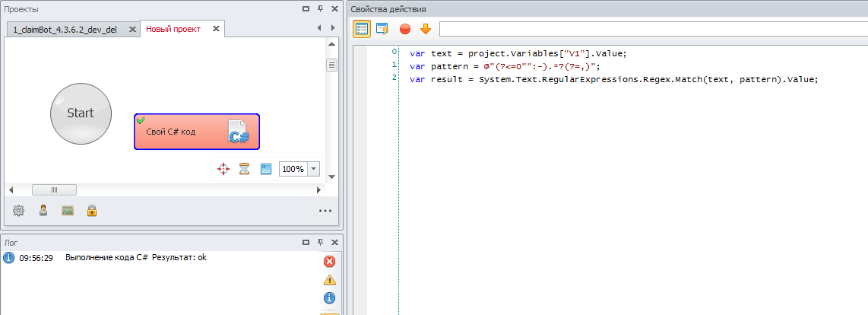Select the Новый проект tab
This screenshot has width=868, height=315.
pyautogui.click(x=173, y=29)
